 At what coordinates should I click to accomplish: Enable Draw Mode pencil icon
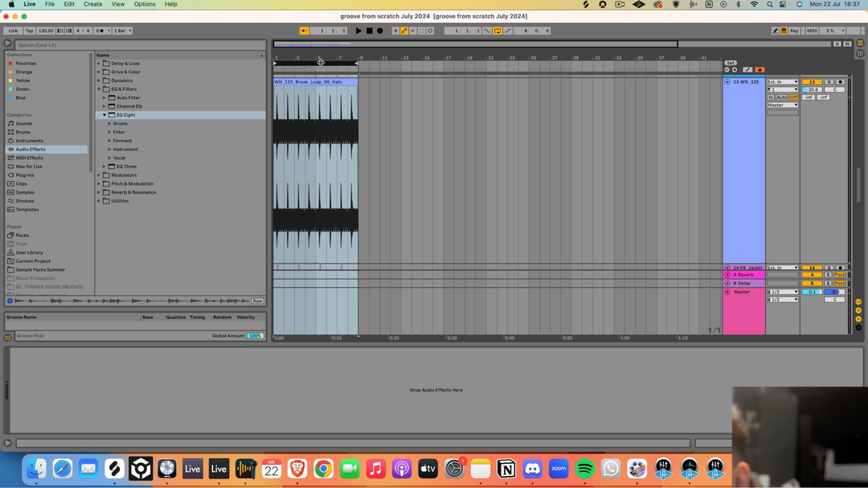tap(775, 31)
